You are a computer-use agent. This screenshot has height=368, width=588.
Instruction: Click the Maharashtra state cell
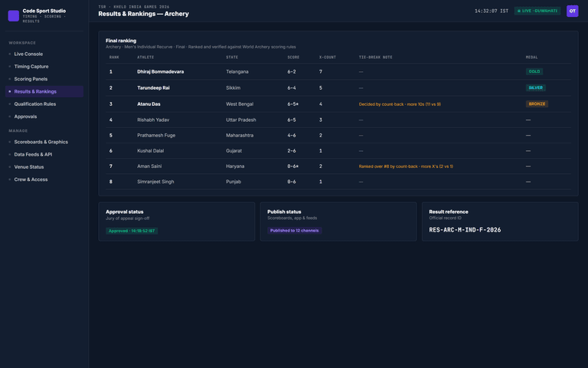coord(240,135)
